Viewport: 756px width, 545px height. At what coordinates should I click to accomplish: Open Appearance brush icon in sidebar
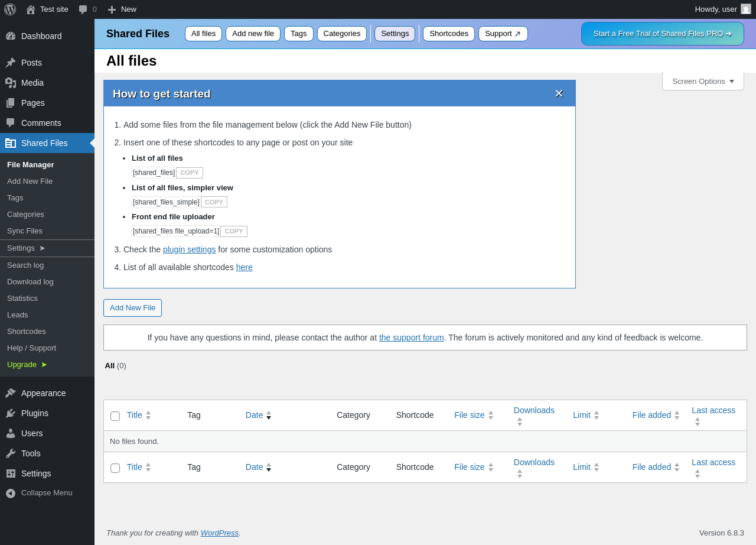11,393
